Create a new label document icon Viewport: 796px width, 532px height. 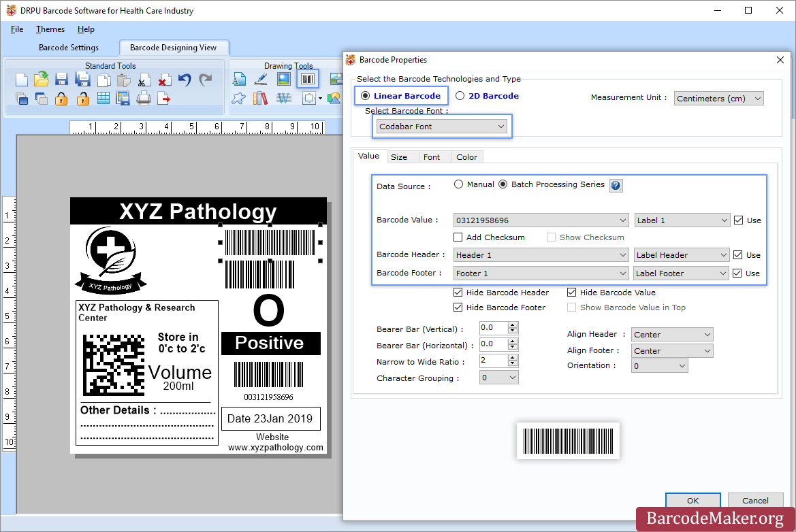21,80
